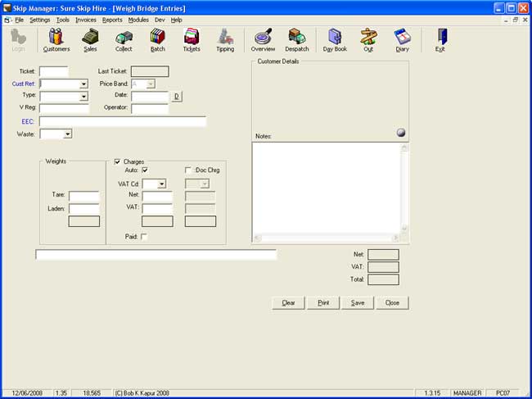Click the app icon in title bar

pos(7,8)
